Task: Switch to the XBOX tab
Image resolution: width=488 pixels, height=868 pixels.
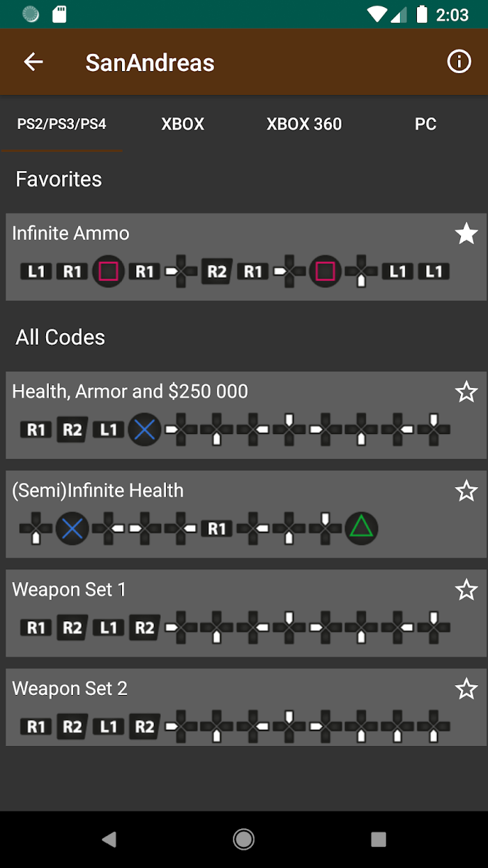Action: (x=183, y=124)
